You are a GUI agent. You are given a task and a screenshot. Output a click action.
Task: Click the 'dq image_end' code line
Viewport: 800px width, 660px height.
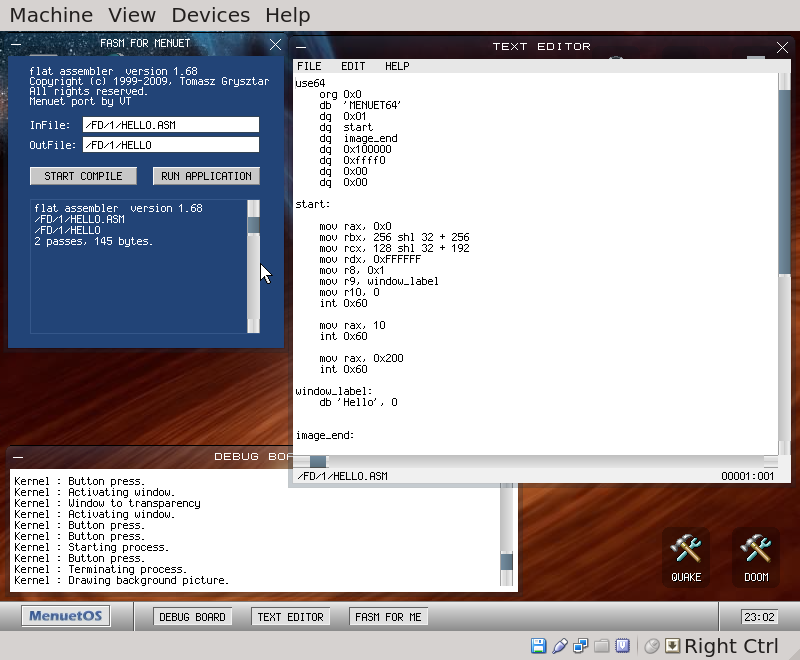tap(358, 138)
